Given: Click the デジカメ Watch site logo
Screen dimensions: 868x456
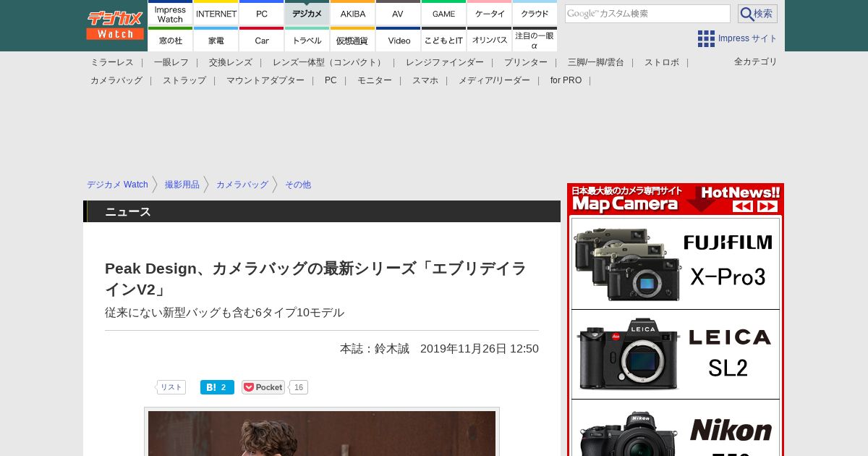Looking at the screenshot, I should (x=115, y=25).
